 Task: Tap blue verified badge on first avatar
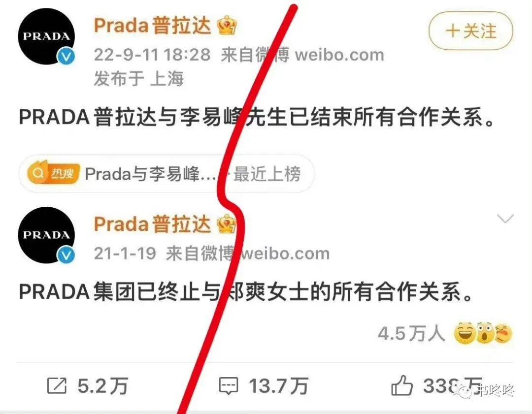tap(66, 56)
